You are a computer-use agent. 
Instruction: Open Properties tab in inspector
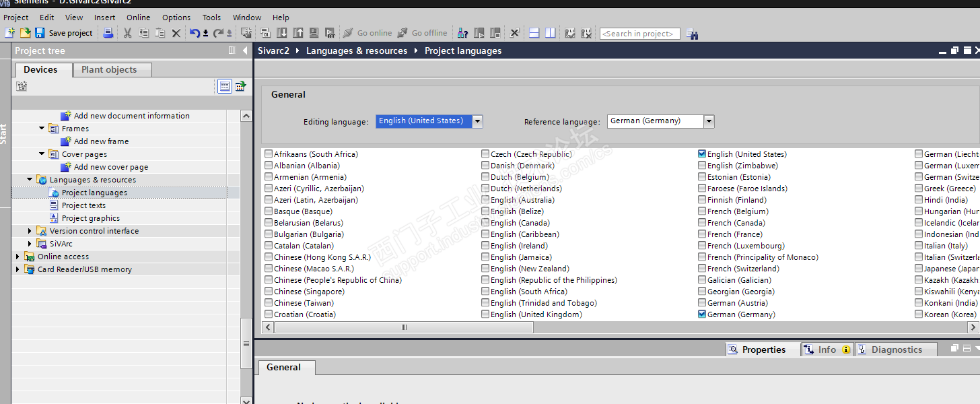pyautogui.click(x=763, y=349)
